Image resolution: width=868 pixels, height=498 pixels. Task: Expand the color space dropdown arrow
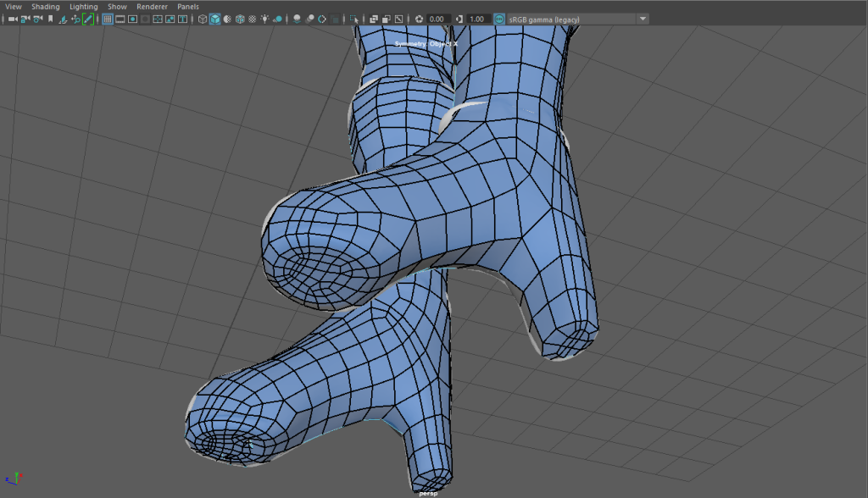click(643, 19)
